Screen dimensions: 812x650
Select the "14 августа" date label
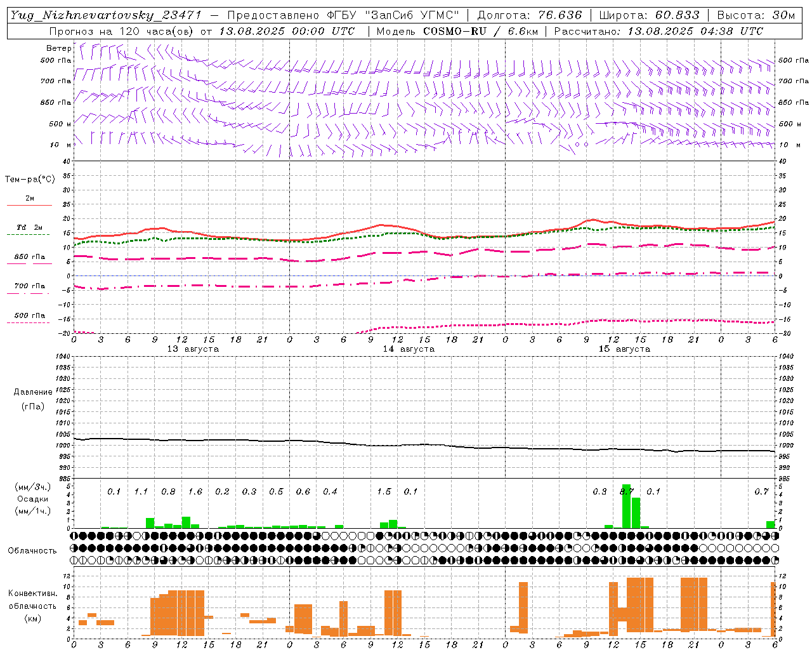coord(409,349)
